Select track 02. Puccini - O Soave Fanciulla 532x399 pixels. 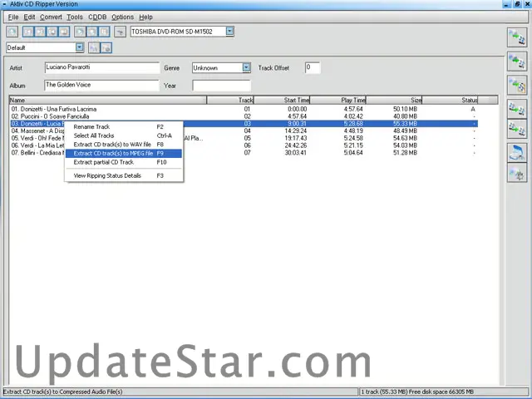tap(244, 116)
